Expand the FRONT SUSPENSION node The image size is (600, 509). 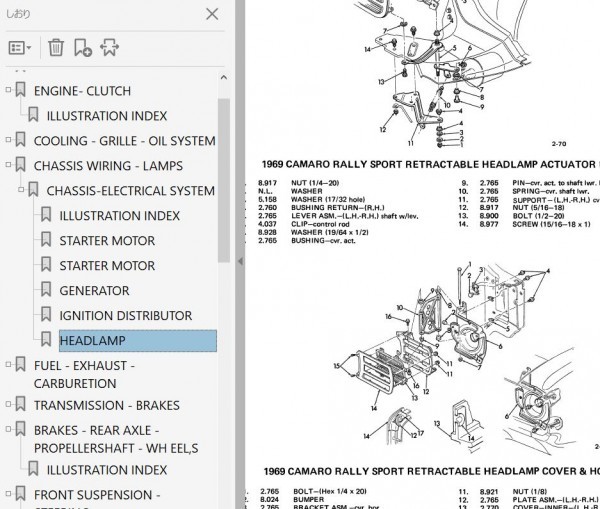point(8,493)
